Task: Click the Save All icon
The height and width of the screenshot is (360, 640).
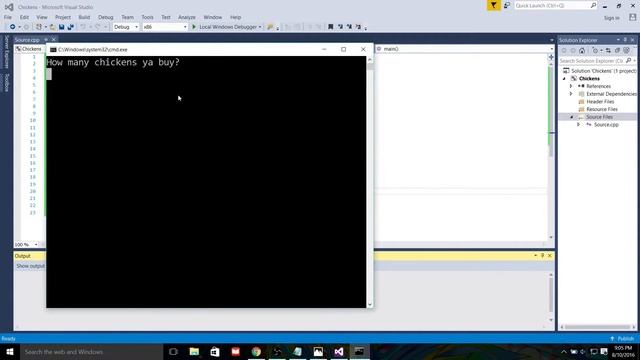Action: point(70,27)
